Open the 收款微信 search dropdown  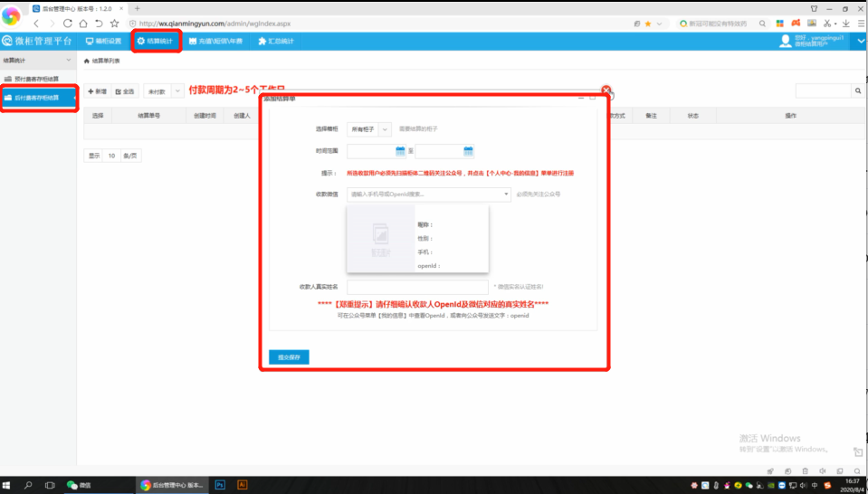[x=428, y=194]
